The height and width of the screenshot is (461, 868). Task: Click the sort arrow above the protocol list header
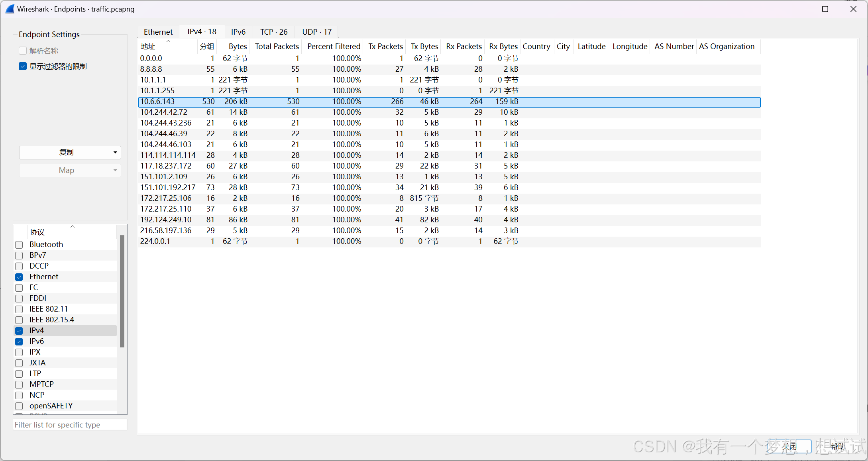coord(73,226)
